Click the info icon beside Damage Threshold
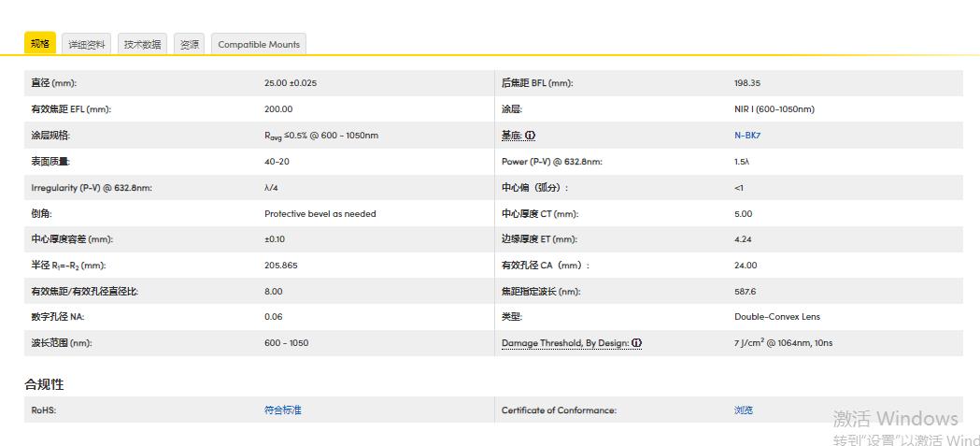Viewport: 980px width, 446px height. (636, 343)
